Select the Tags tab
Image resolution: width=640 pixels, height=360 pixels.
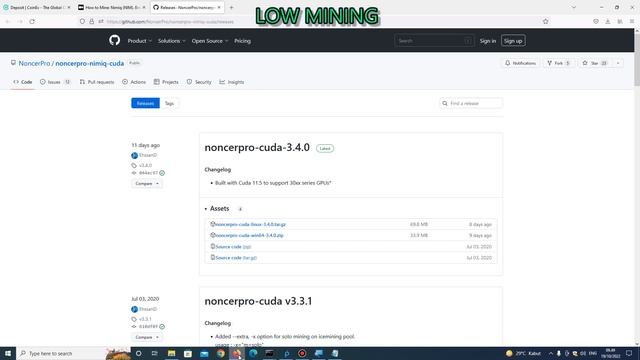click(x=169, y=103)
